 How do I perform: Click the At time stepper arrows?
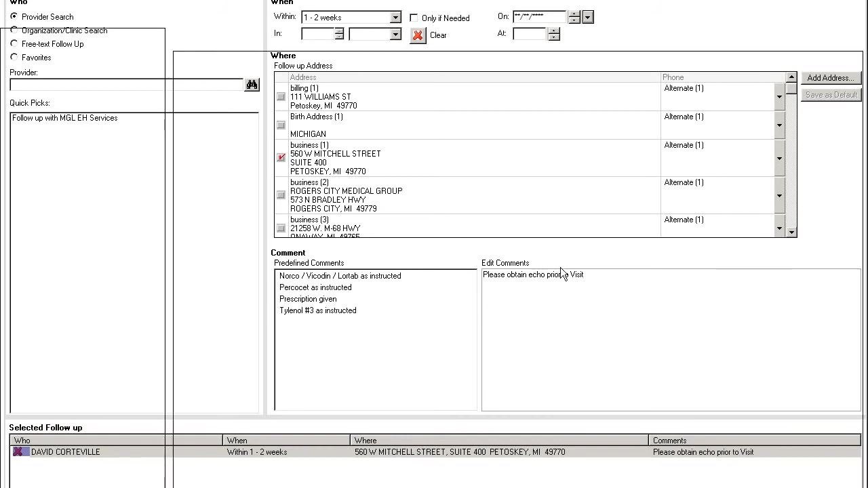tap(554, 34)
